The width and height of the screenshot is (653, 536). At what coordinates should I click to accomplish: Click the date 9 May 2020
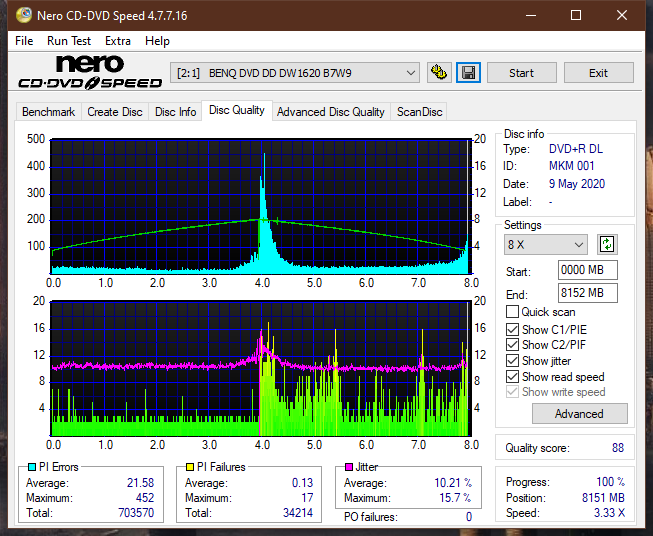577,184
